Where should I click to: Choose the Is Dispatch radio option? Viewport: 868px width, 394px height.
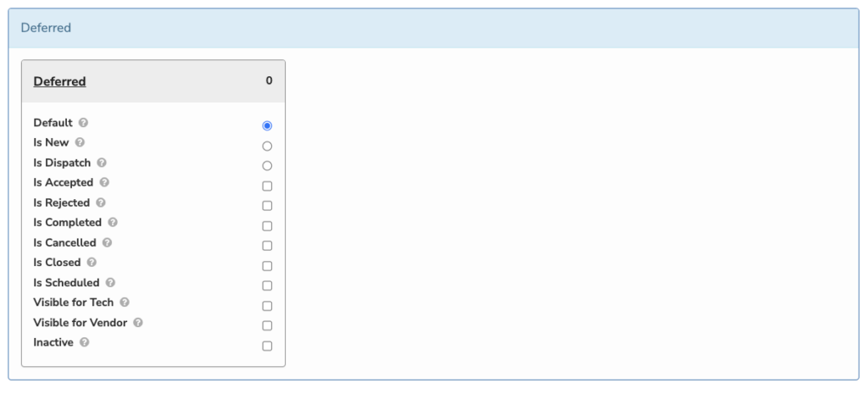(x=267, y=165)
